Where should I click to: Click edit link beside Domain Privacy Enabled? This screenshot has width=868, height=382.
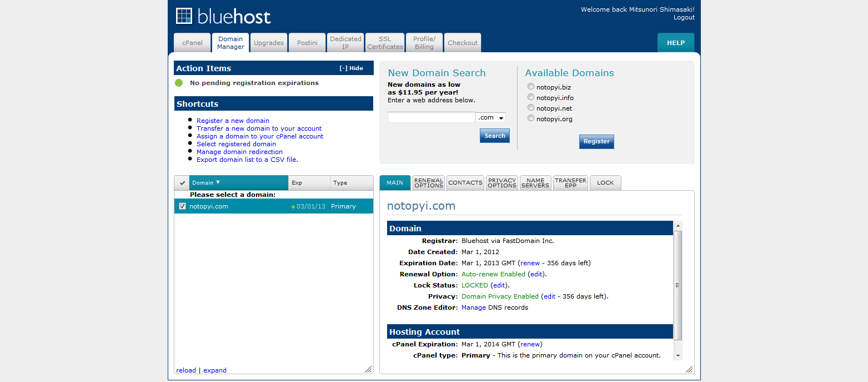tap(549, 296)
